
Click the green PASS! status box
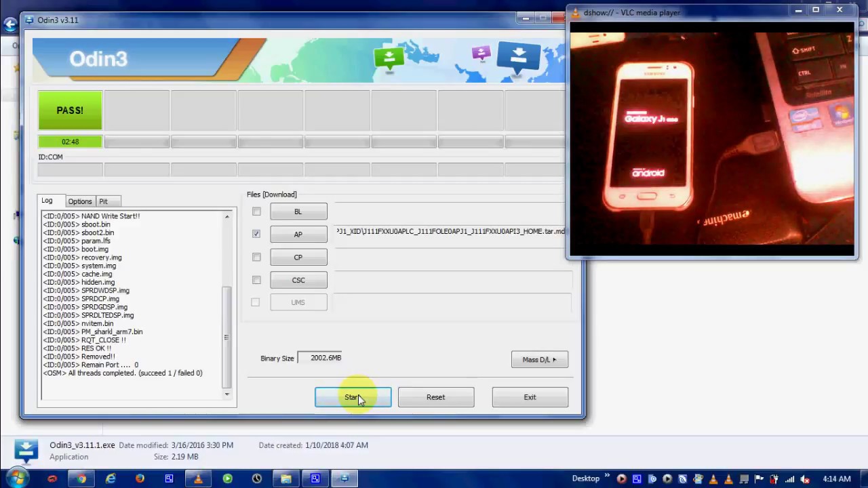(71, 110)
